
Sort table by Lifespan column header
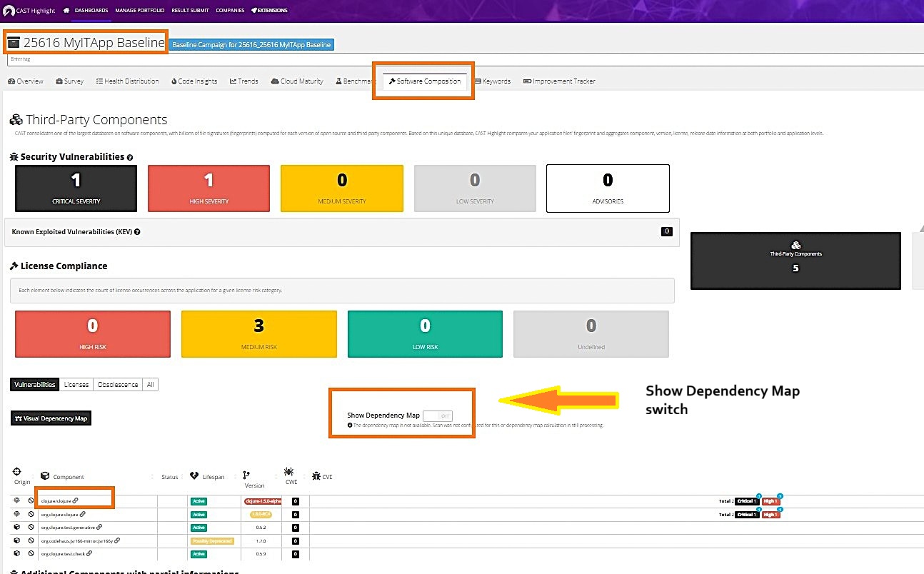pyautogui.click(x=213, y=477)
